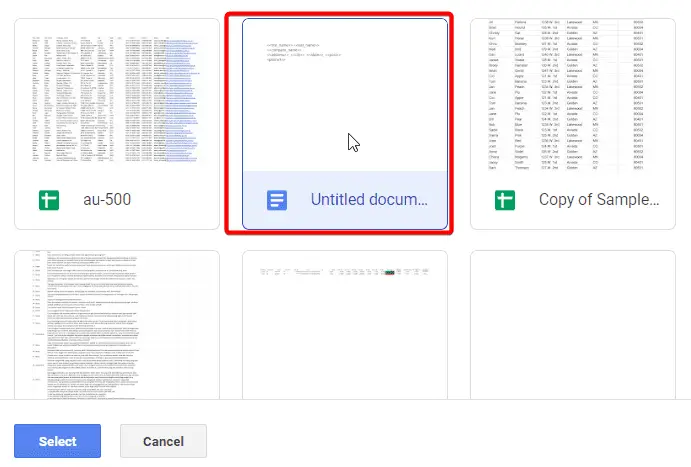The width and height of the screenshot is (691, 467).
Task: Select the au-500 spreadsheet thumbnail preview
Action: pyautogui.click(x=117, y=95)
